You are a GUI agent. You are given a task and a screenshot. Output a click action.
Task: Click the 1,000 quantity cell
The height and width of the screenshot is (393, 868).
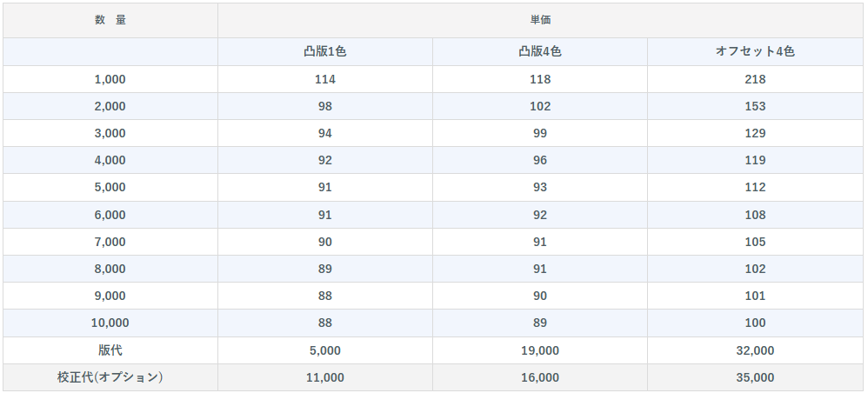click(110, 79)
